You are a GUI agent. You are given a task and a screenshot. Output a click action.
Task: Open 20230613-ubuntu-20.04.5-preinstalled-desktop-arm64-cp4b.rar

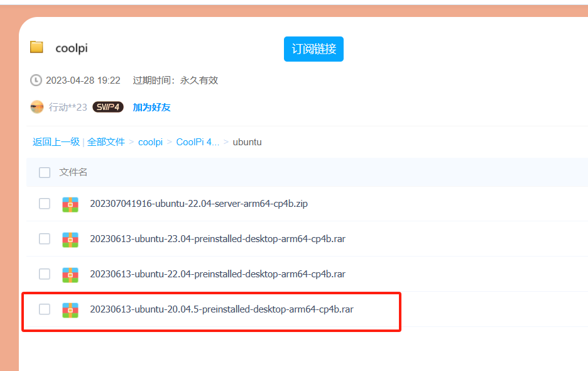[222, 309]
